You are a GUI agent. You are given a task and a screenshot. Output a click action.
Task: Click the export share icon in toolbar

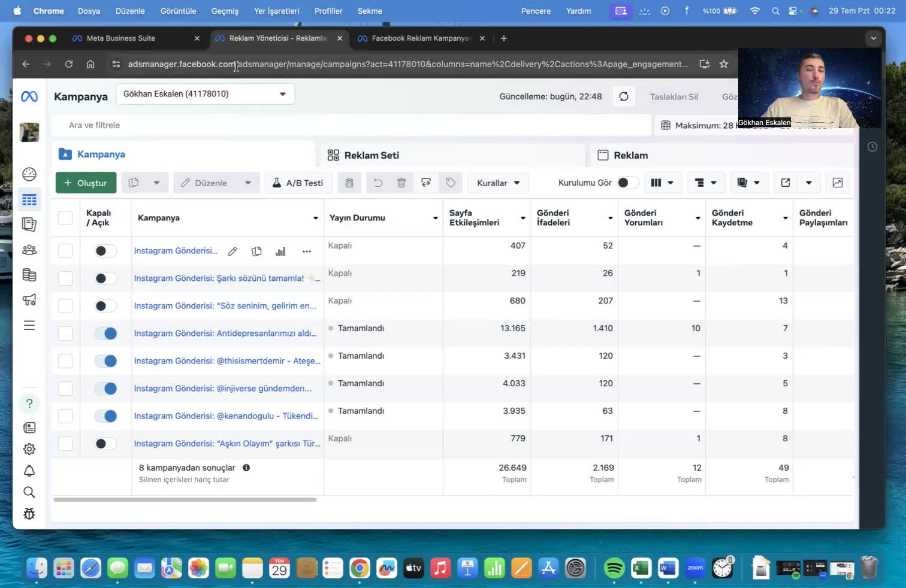pyautogui.click(x=786, y=183)
